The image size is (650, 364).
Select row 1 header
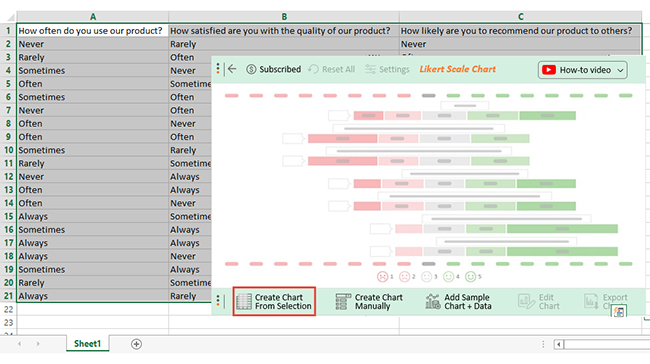coord(8,31)
